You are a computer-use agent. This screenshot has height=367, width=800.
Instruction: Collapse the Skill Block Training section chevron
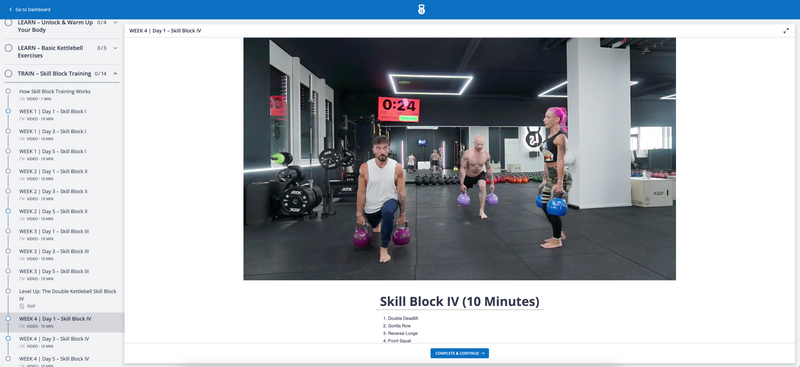point(115,74)
